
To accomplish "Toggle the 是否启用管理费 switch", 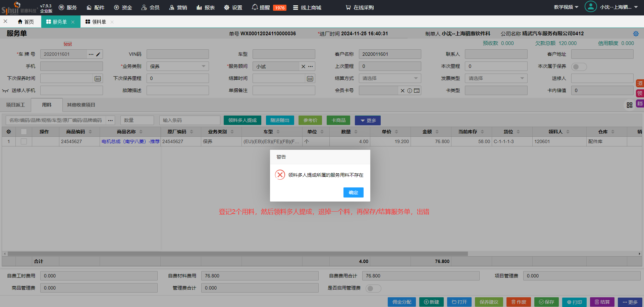I will 373,288.
